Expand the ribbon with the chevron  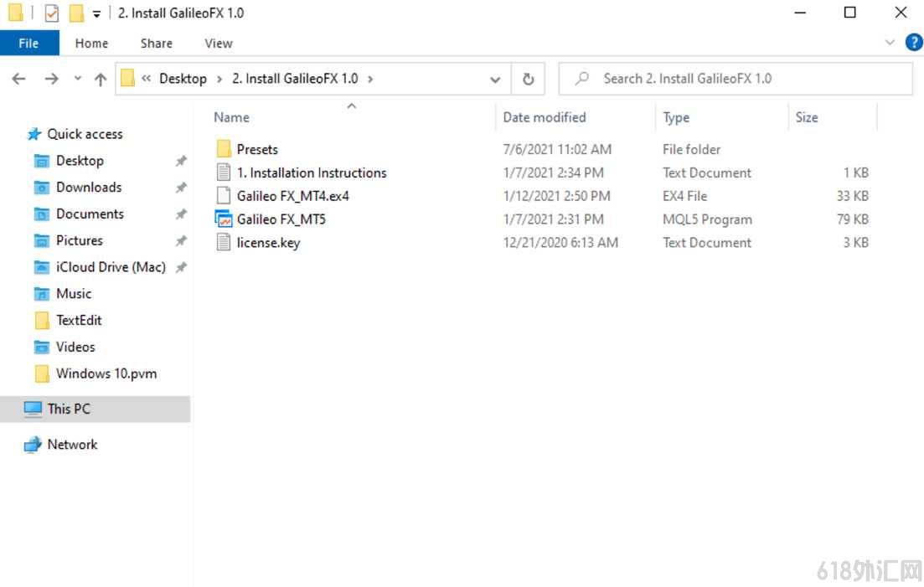point(890,43)
